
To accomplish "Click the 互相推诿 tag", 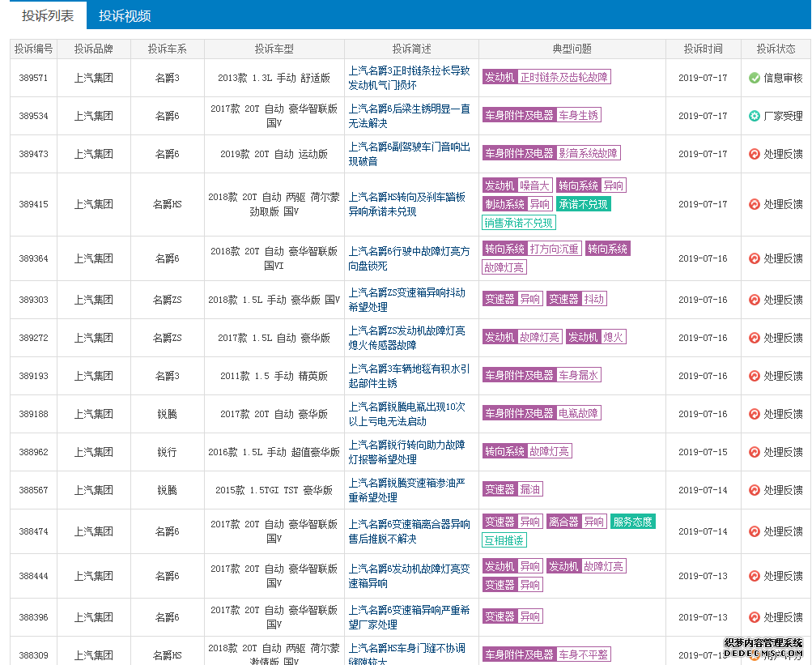I will 504,540.
